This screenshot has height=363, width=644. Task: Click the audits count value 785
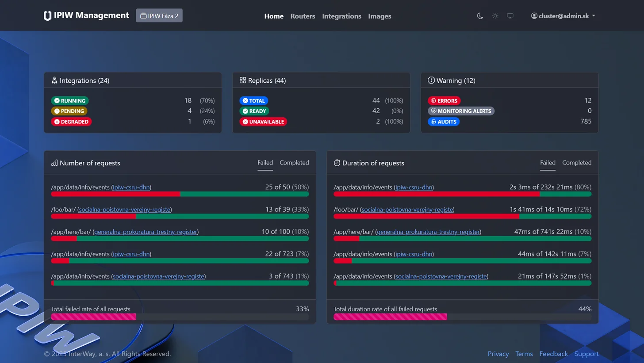586,121
